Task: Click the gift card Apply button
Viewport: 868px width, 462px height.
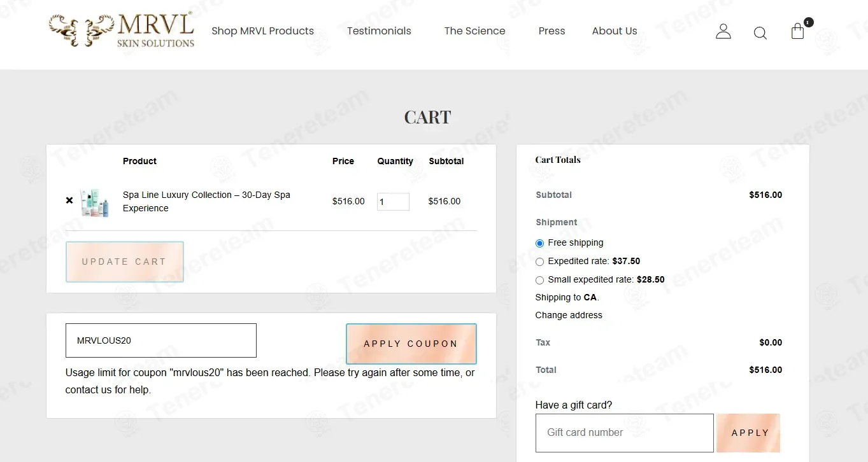Action: [748, 433]
